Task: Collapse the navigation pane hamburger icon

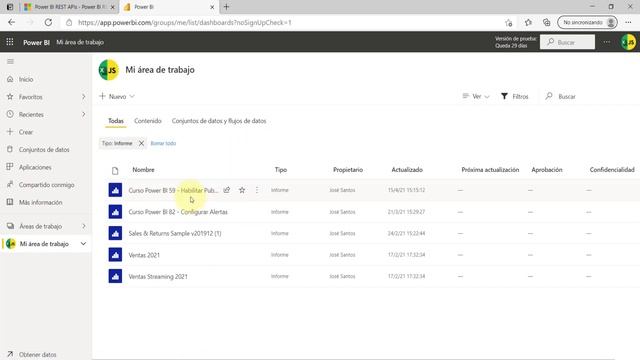Action: (10, 61)
